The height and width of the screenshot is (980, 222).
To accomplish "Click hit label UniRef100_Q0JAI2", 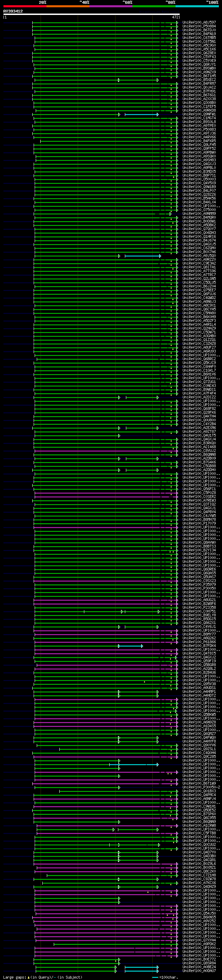I will (x=199, y=88).
